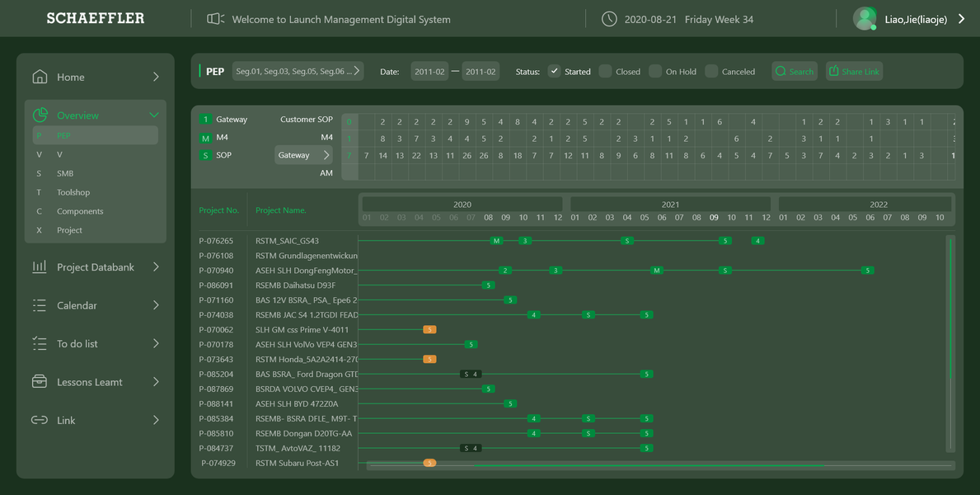This screenshot has height=495, width=980.
Task: Click the user avatar picture
Action: 865,19
